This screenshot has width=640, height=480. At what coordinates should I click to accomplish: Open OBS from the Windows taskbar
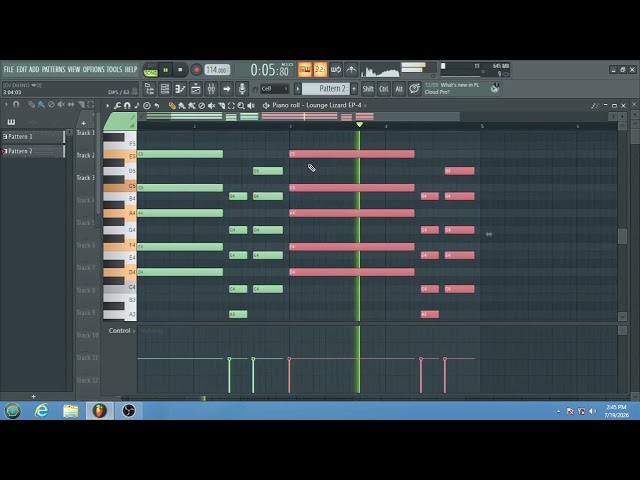click(x=129, y=411)
